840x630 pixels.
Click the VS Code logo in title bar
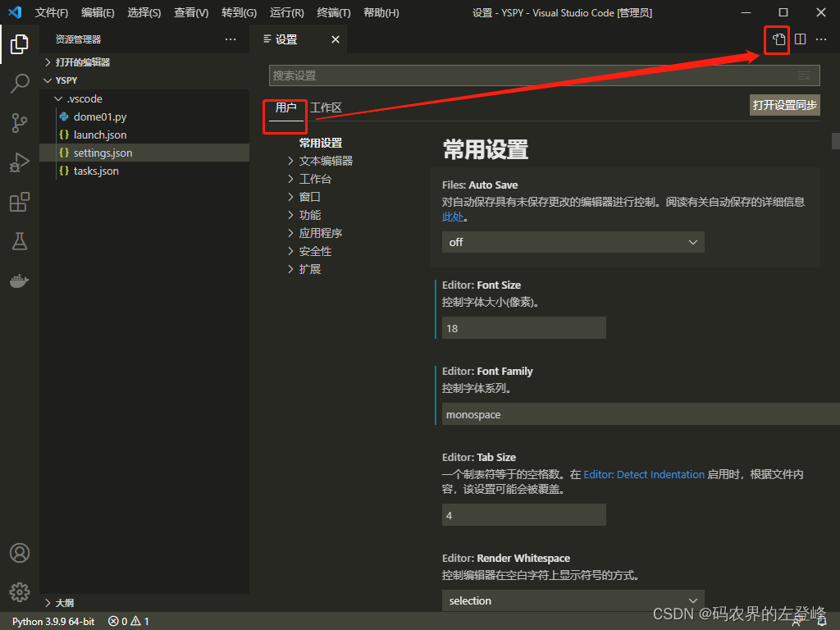coord(15,11)
